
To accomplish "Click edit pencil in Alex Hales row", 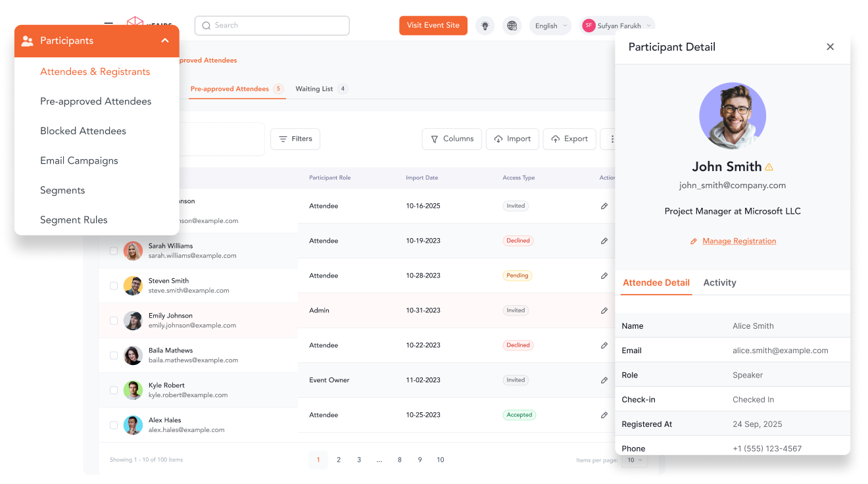I will [x=604, y=415].
